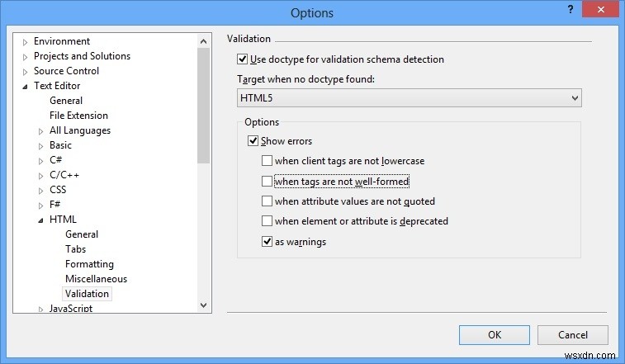This screenshot has width=625, height=364.
Task: Select Miscellaneous under HTML
Action: pyautogui.click(x=96, y=279)
